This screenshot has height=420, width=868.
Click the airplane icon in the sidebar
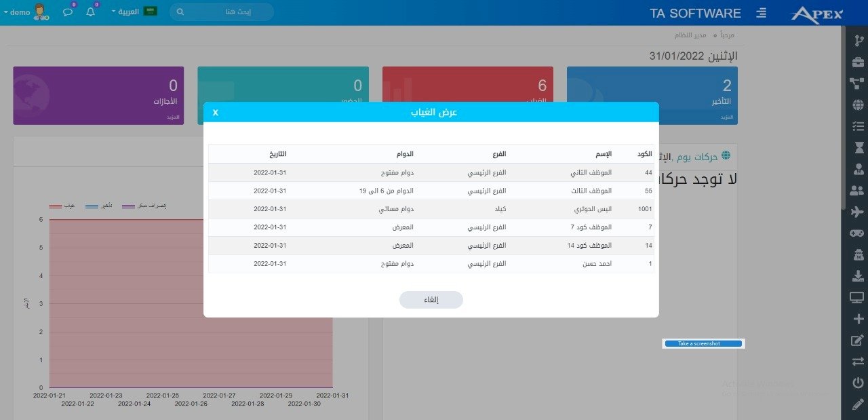point(857,212)
